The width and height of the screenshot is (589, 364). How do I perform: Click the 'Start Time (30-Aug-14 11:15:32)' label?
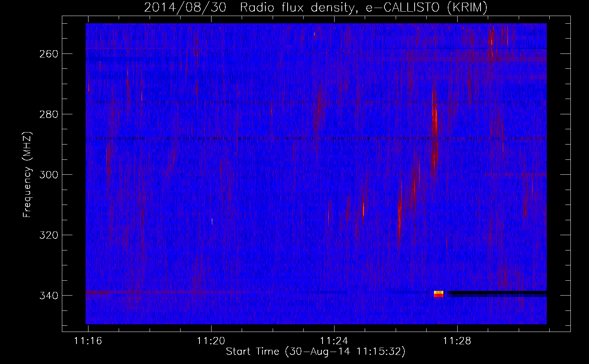pyautogui.click(x=316, y=352)
